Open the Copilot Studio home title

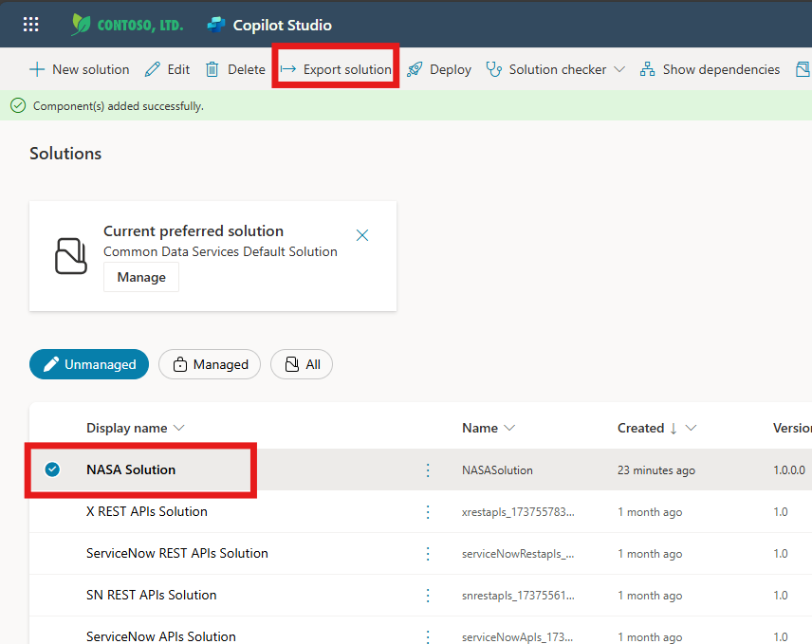click(283, 25)
